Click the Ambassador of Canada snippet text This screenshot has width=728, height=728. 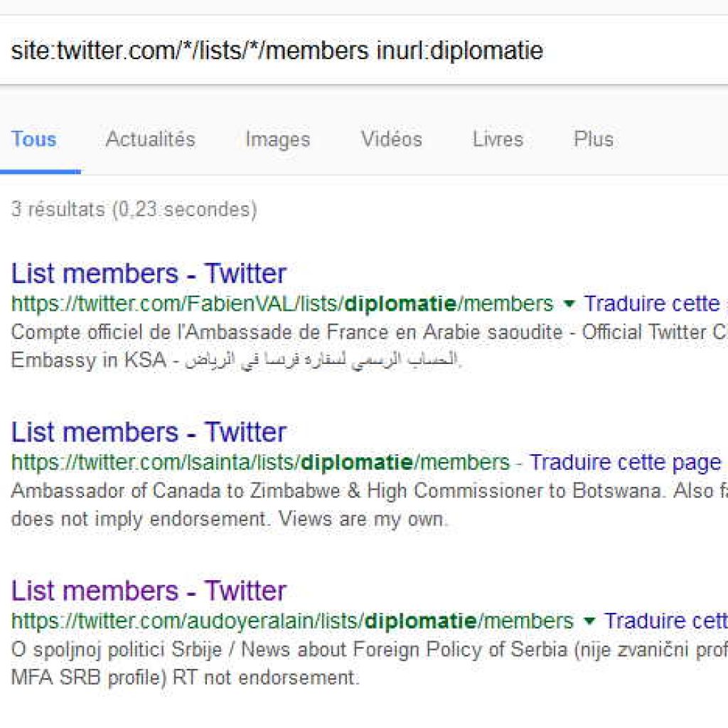(x=369, y=505)
